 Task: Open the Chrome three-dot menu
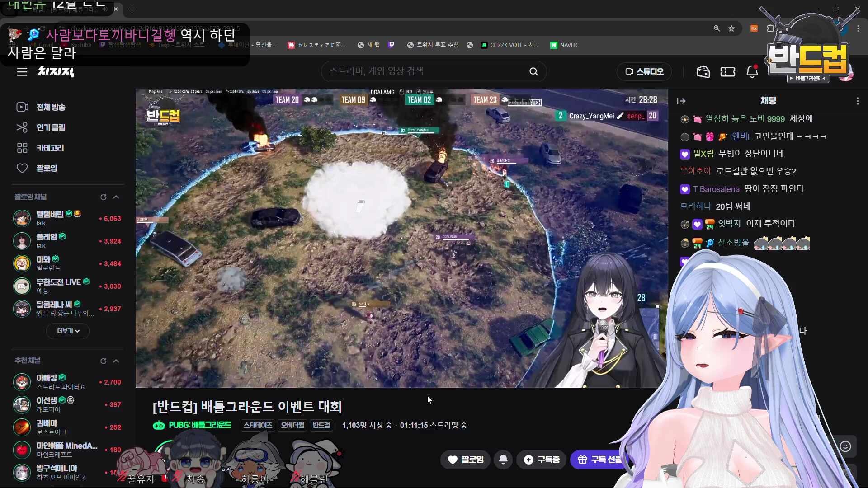(x=858, y=28)
